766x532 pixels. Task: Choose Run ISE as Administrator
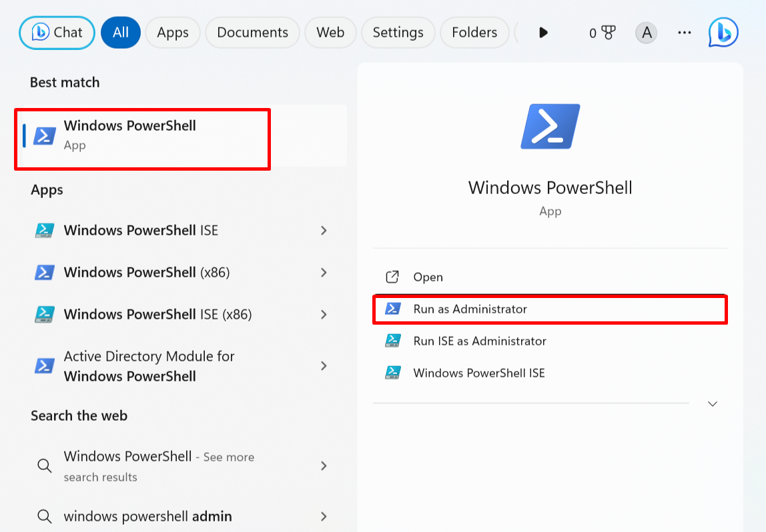click(x=550, y=341)
